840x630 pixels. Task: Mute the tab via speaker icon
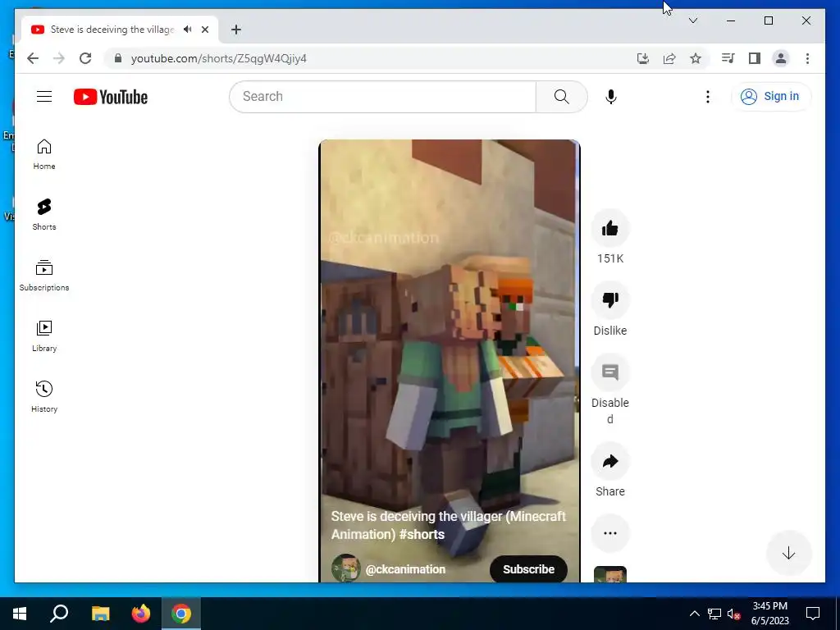(187, 30)
